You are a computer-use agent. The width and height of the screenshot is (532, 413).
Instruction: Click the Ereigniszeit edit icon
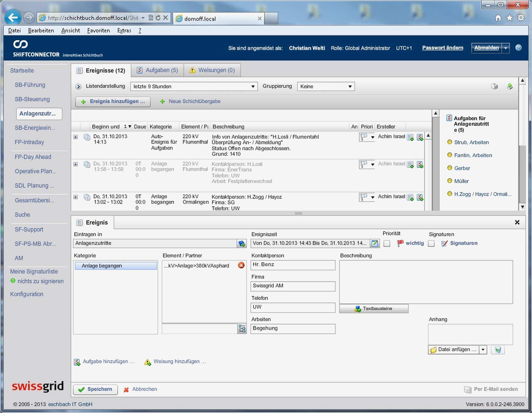374,243
